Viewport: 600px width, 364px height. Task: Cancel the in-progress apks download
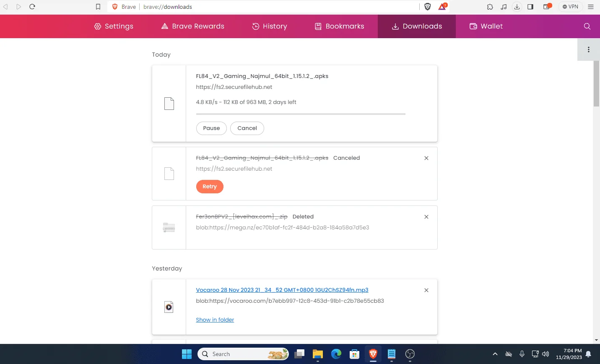247,128
